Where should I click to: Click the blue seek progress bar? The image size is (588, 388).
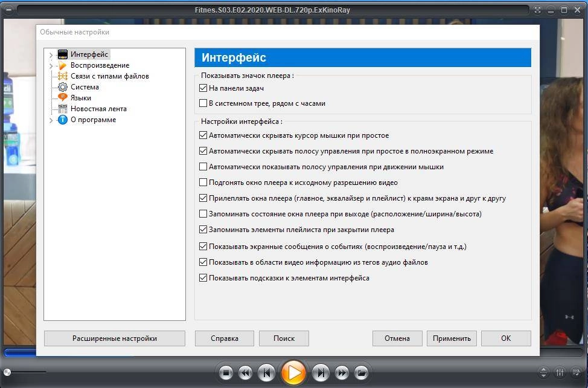coord(20,353)
